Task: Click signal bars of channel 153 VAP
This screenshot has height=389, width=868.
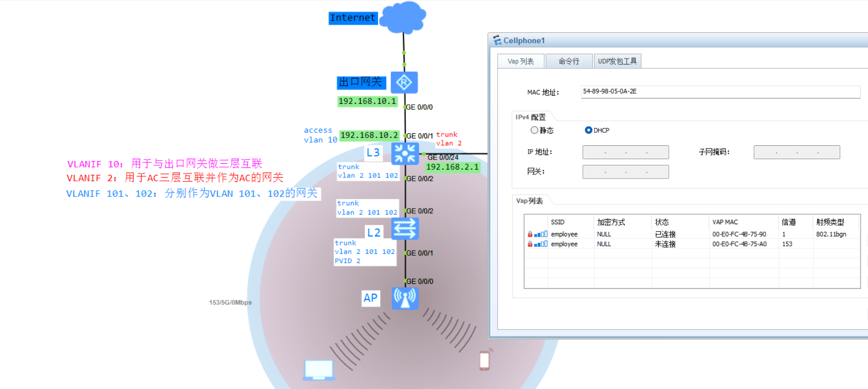Action: [x=541, y=244]
